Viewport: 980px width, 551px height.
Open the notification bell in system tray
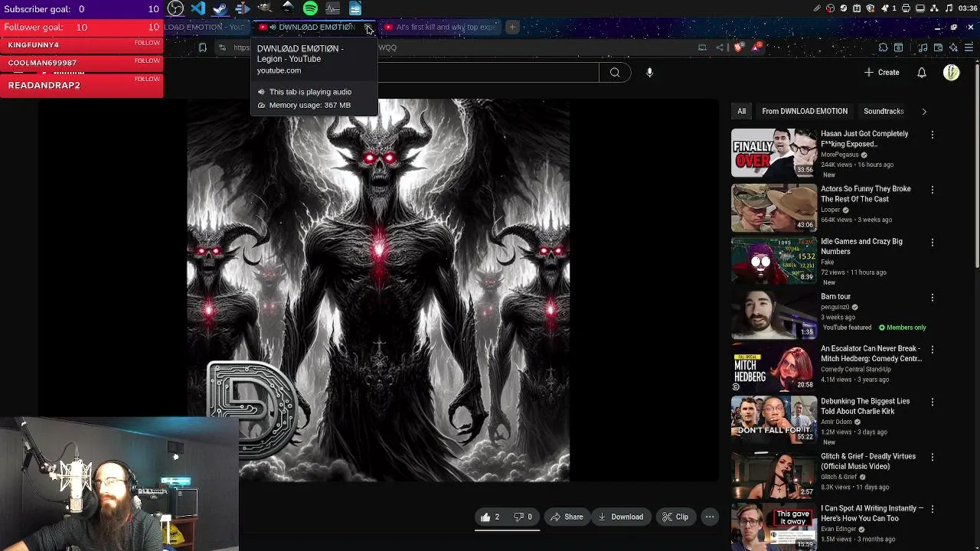coord(885,8)
